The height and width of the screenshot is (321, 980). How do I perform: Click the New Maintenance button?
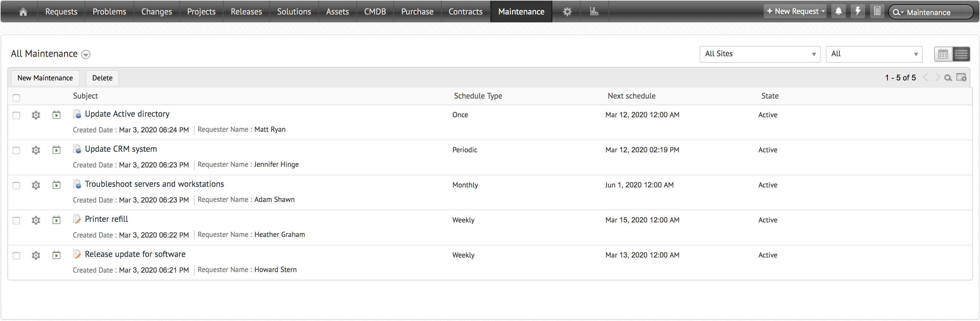coord(45,78)
